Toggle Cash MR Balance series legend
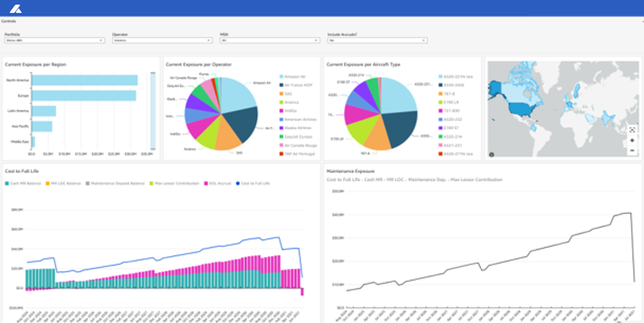 23,184
